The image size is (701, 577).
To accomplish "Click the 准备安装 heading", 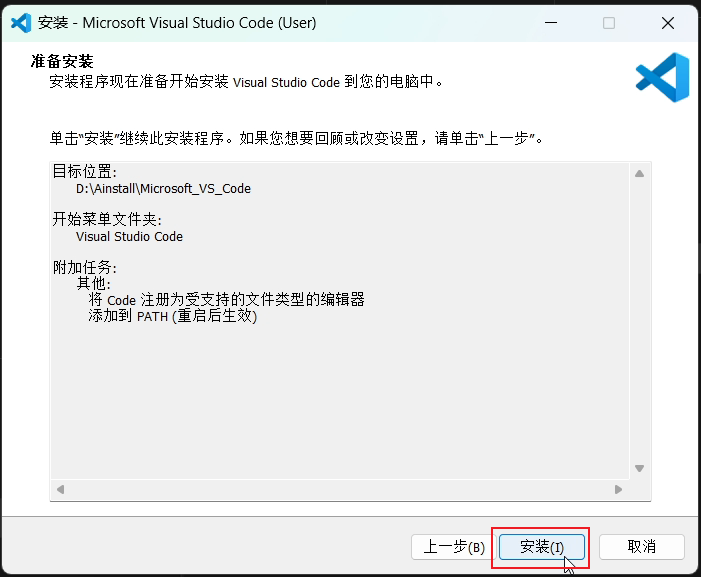I will (62, 61).
